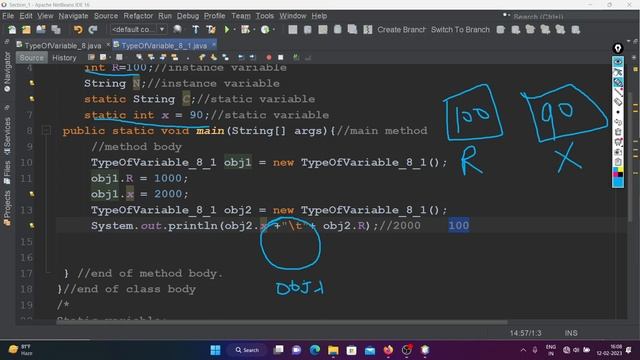Click the taskbar Search box
Screen dimensions: 640x360
[x=247, y=350]
